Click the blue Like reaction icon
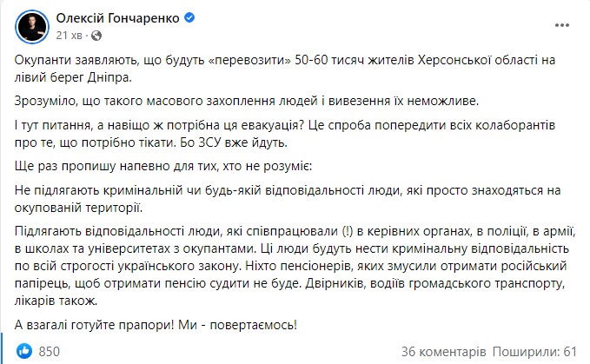 coord(26,350)
